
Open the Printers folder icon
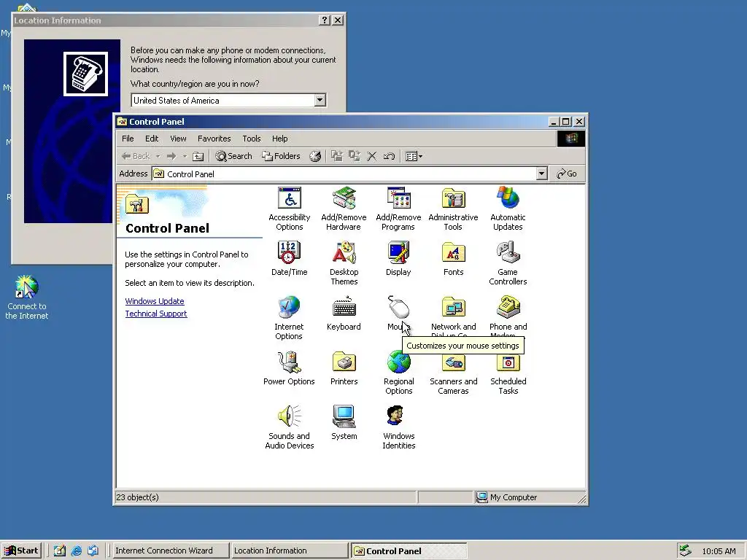point(344,368)
